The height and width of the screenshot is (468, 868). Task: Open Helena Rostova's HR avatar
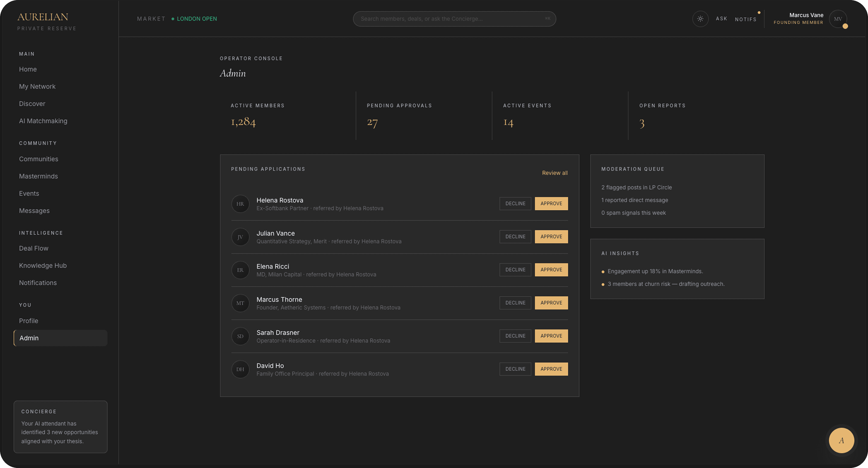coord(240,204)
